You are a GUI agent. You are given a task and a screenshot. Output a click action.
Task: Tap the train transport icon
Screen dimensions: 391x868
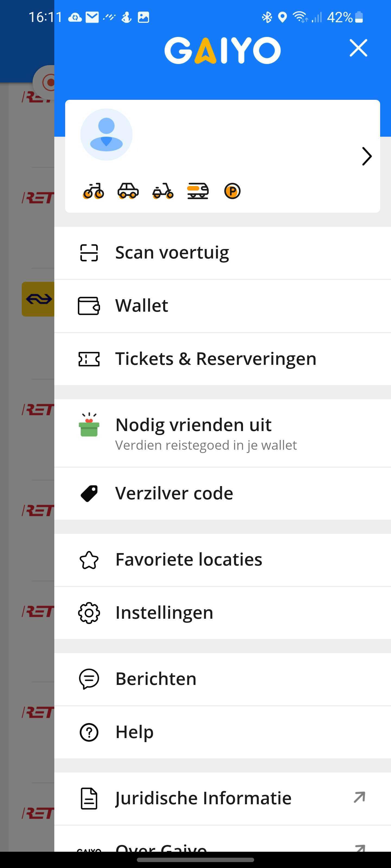(x=198, y=191)
